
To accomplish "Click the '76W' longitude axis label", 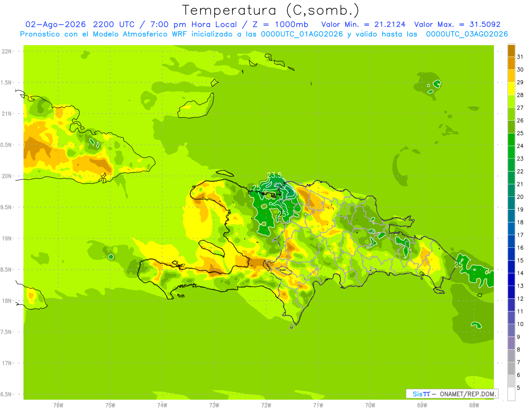I will pyautogui.click(x=58, y=405).
